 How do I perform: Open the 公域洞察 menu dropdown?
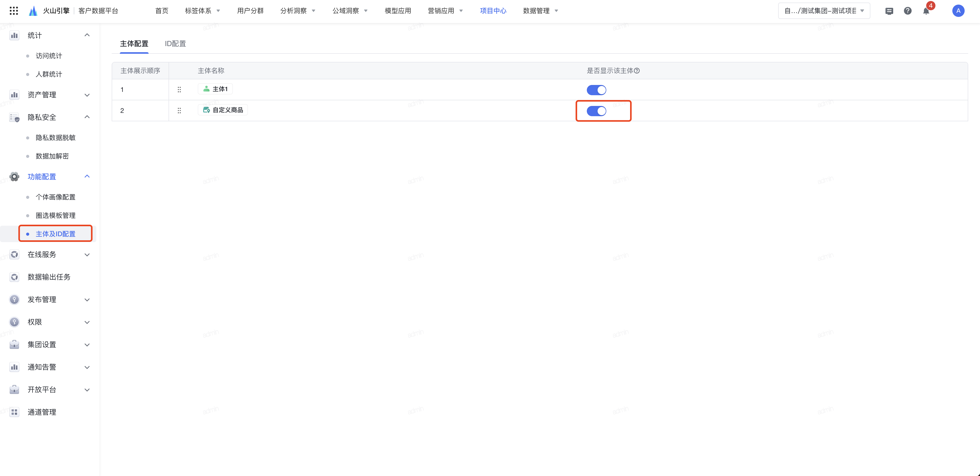(350, 11)
